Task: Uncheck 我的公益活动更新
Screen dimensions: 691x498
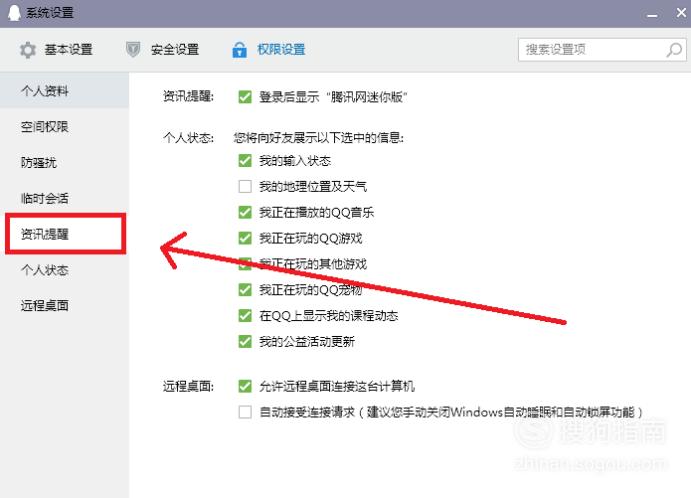Action: 245,342
